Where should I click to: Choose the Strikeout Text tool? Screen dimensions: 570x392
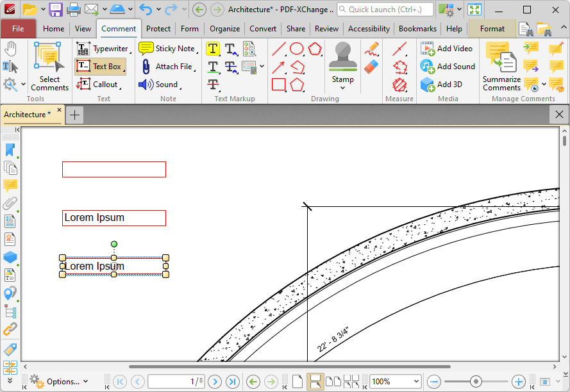click(x=213, y=85)
